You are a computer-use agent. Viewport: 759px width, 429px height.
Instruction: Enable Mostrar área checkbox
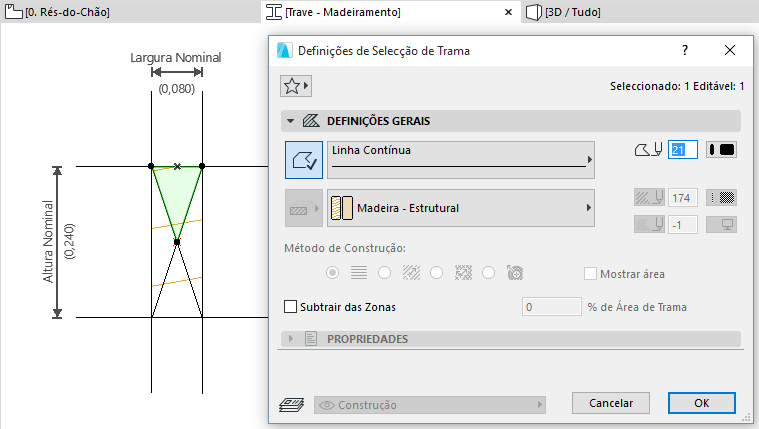tap(590, 274)
